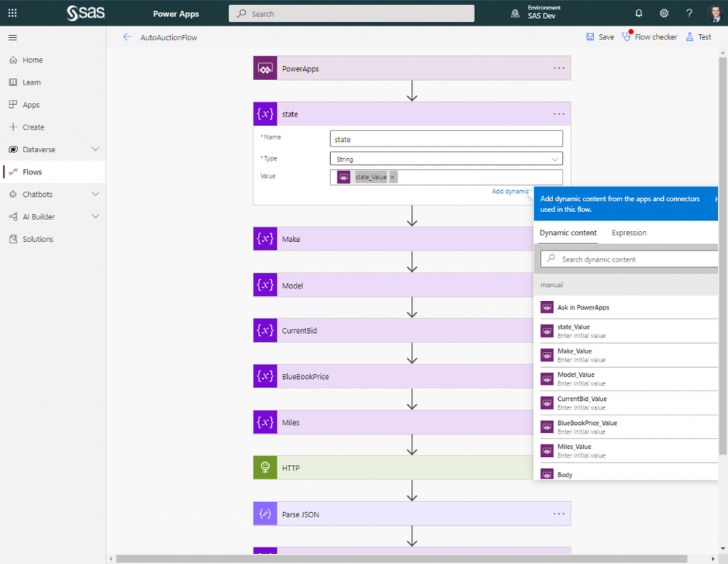Click the environment icon next to SAS Dev

515,13
